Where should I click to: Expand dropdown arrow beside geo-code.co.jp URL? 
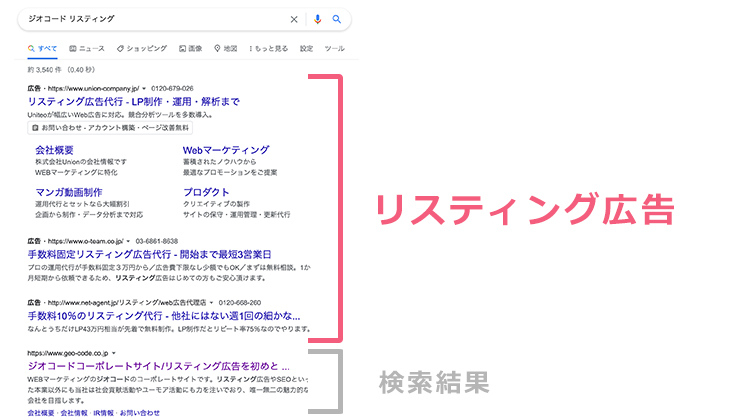(114, 353)
